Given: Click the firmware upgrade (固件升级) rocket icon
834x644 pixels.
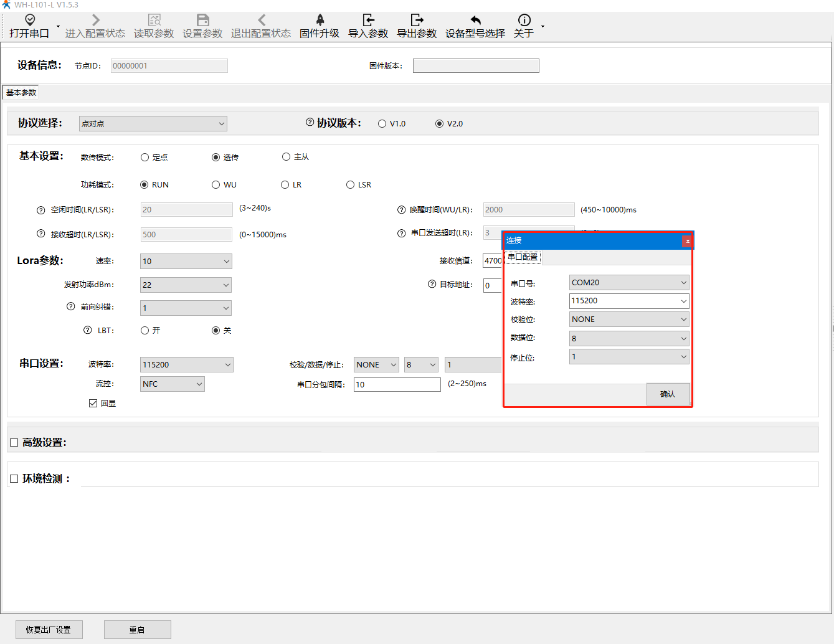Looking at the screenshot, I should 320,21.
